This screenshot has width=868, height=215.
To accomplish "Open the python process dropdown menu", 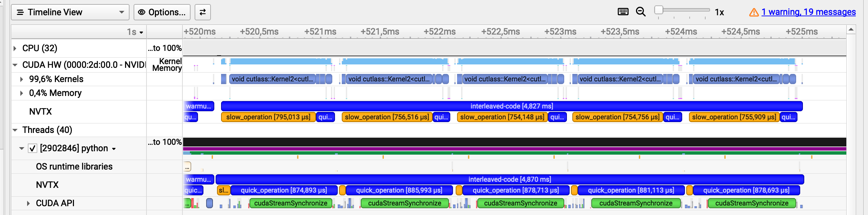I will click(x=114, y=149).
